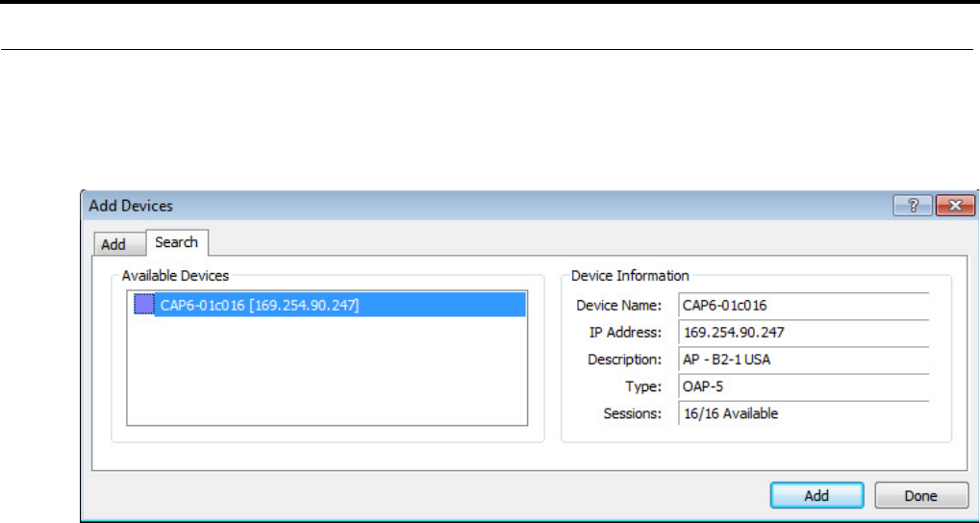Click the 'Sessions:' label
The image size is (980, 523).
coord(633,413)
